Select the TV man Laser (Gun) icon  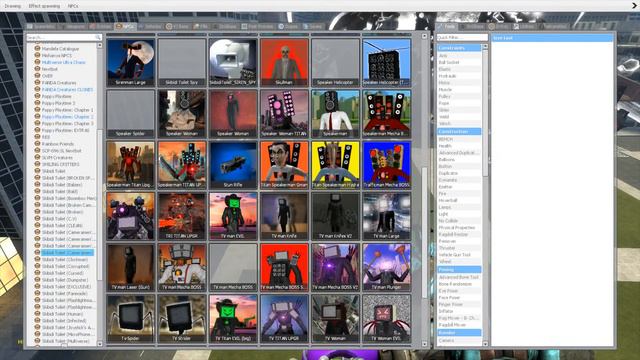coord(131,267)
